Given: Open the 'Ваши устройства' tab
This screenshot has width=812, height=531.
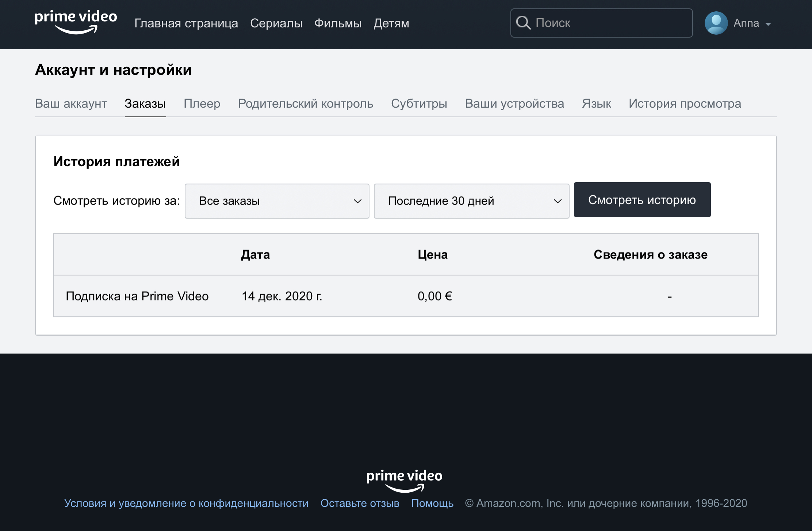Looking at the screenshot, I should tap(514, 104).
